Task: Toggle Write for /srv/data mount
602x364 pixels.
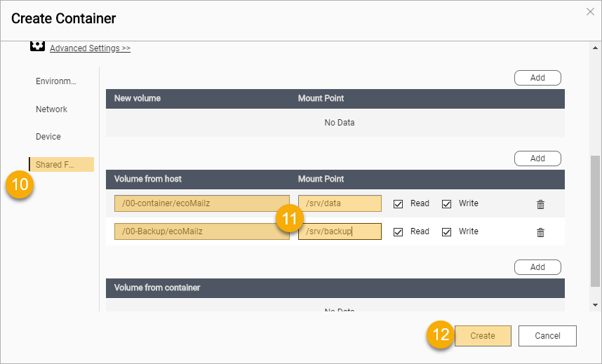Action: pyautogui.click(x=446, y=204)
